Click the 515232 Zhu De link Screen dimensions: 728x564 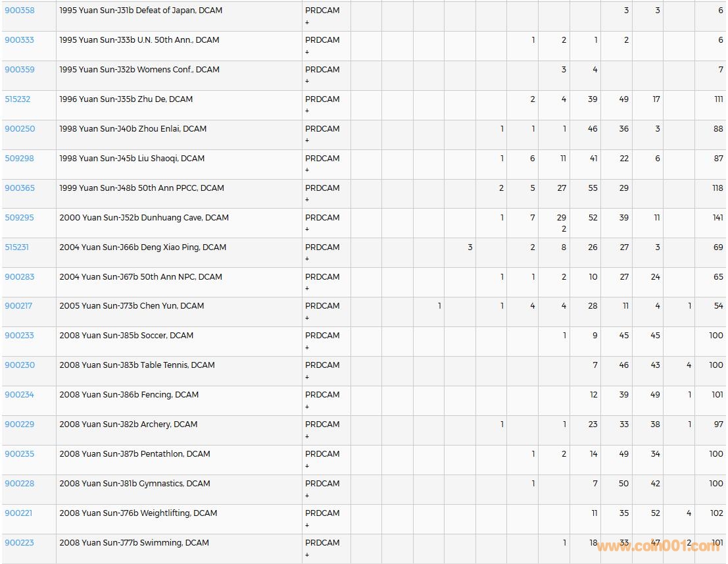(18, 99)
